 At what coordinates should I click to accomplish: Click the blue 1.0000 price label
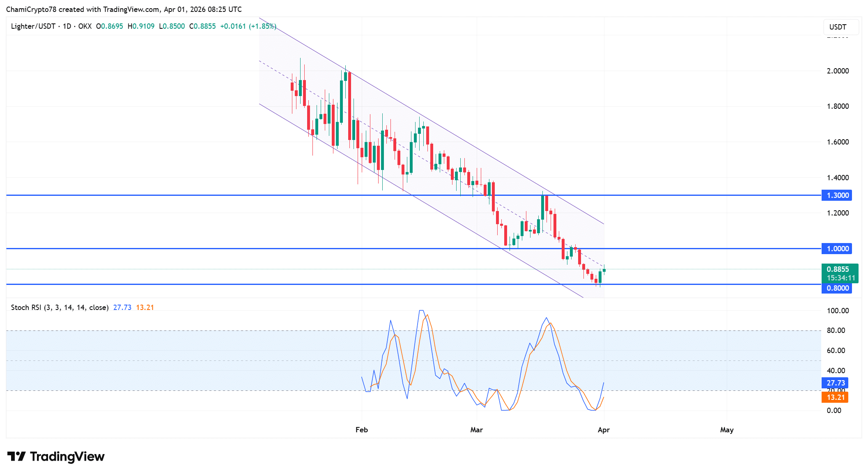pyautogui.click(x=836, y=249)
